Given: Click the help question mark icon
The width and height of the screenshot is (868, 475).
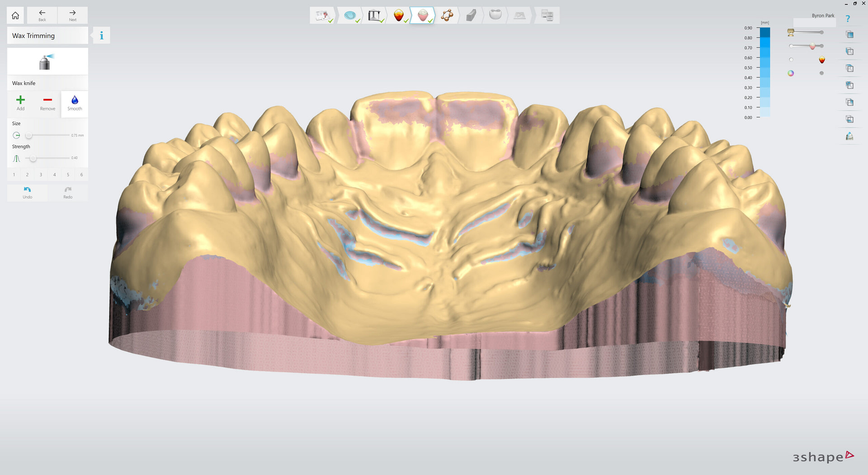Looking at the screenshot, I should coord(849,18).
